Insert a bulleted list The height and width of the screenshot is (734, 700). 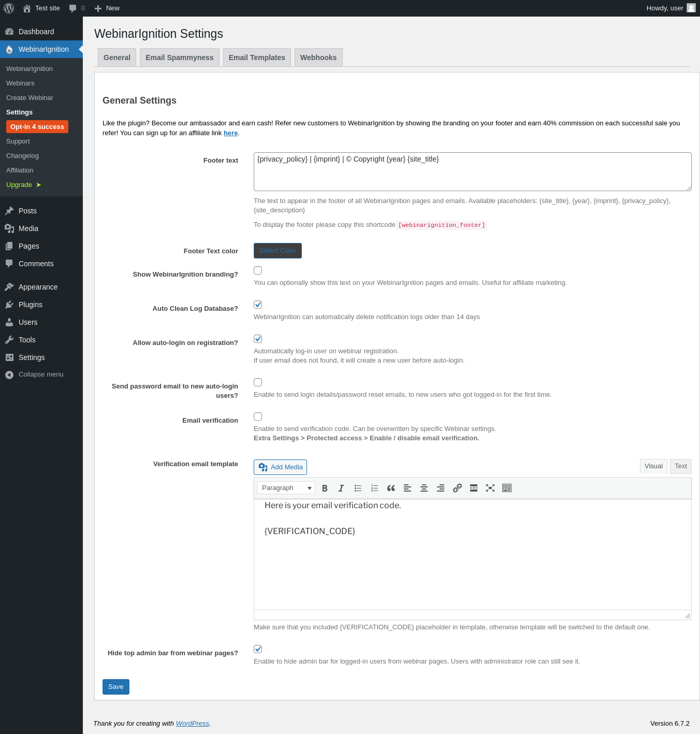pos(358,488)
